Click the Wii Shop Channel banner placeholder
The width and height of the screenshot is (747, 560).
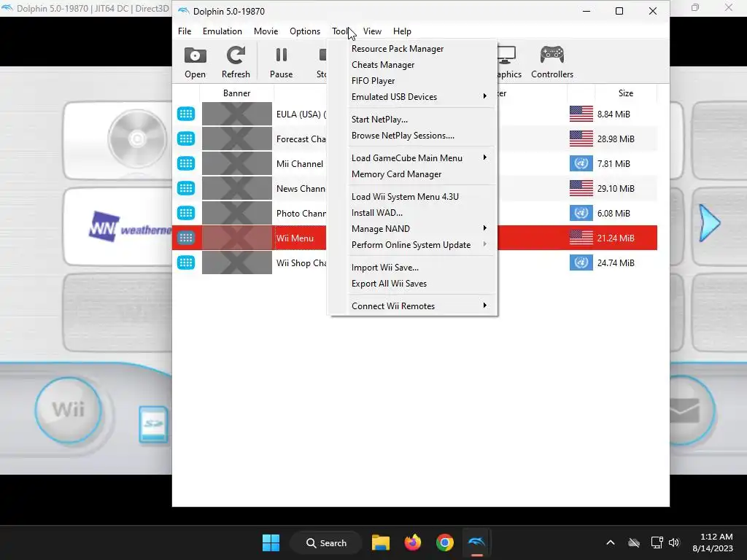(x=237, y=262)
